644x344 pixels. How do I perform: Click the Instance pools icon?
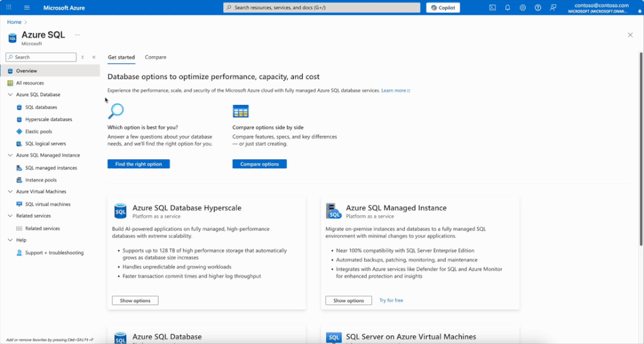coord(19,180)
